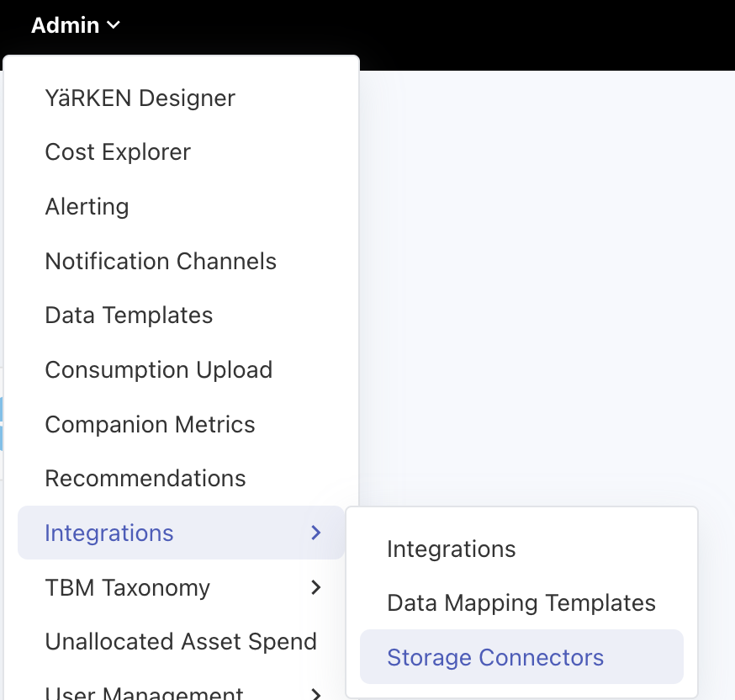Screen dimensions: 735x700
Task: Choose Data Templates in Admin menu
Action: pos(129,316)
